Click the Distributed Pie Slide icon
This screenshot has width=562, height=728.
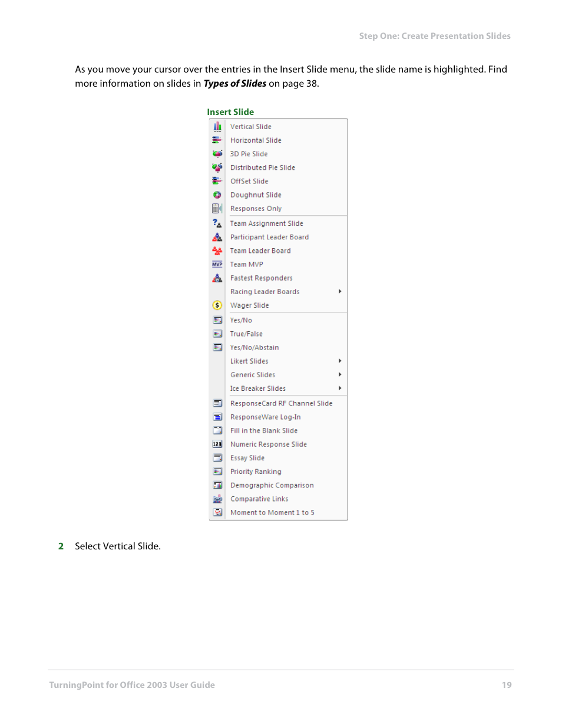[x=217, y=167]
